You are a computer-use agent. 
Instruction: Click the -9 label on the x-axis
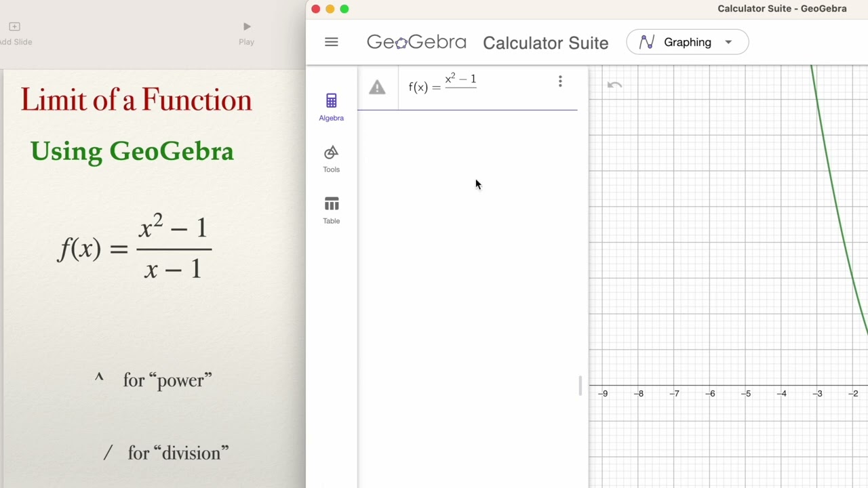(x=603, y=393)
